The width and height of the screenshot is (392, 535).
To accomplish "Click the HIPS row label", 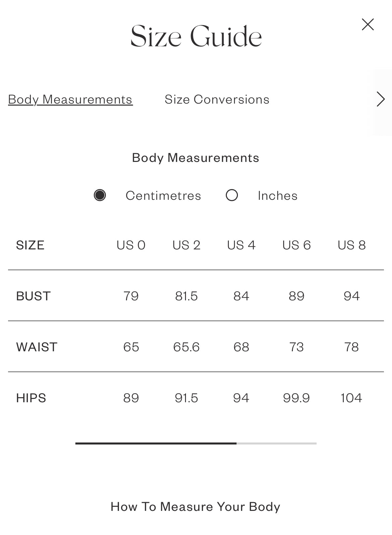I will (x=31, y=398).
